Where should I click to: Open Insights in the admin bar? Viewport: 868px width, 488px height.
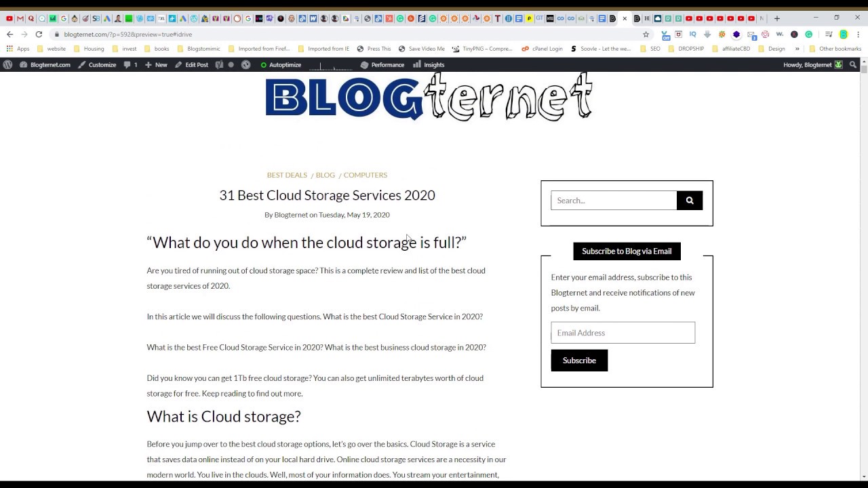(x=429, y=65)
